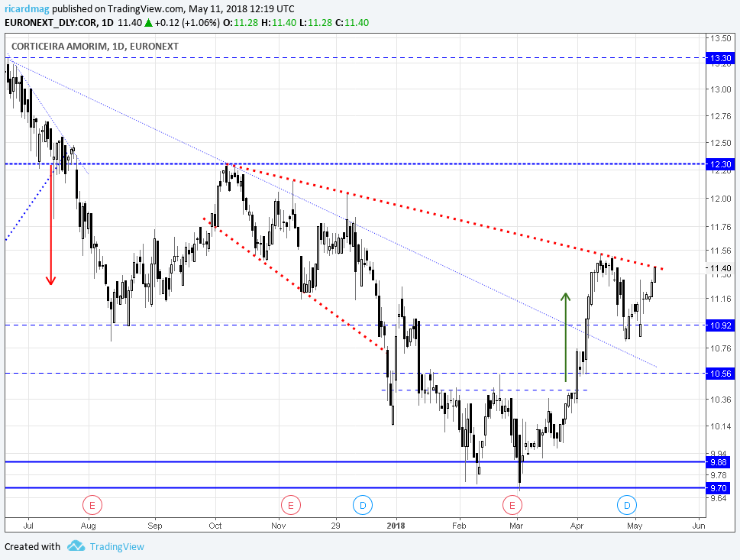Click the EURONEXT_DLY:COR, 1D symbol text
Screen dimensions: 740x560
pos(59,23)
